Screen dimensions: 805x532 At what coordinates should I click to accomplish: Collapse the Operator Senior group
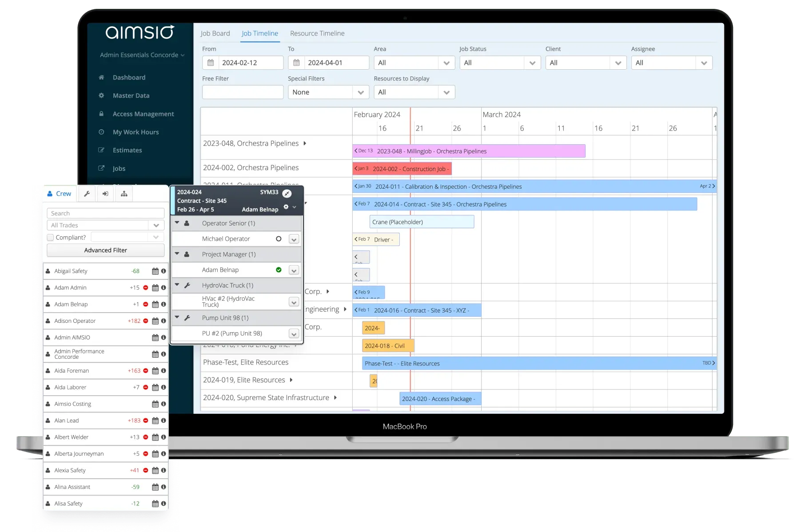point(177,223)
